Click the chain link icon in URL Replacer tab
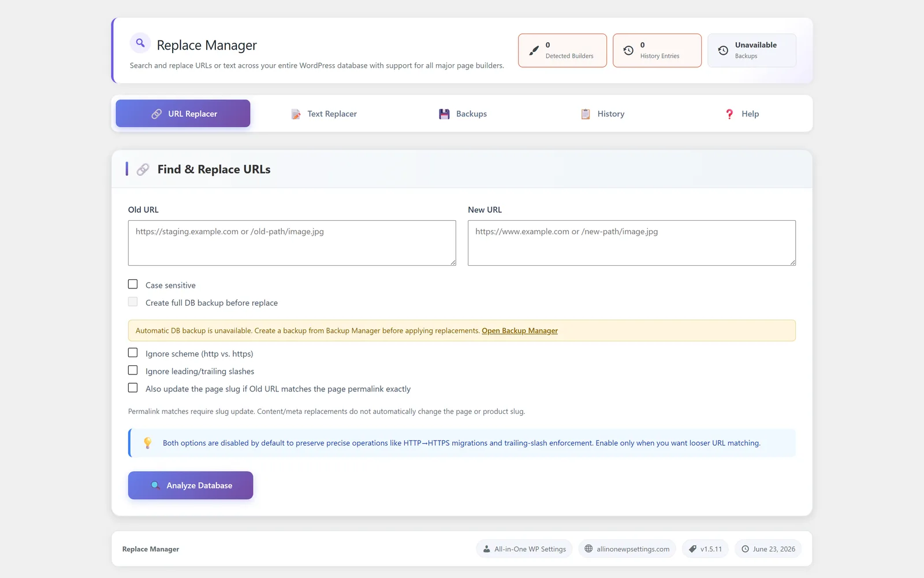 pos(157,114)
